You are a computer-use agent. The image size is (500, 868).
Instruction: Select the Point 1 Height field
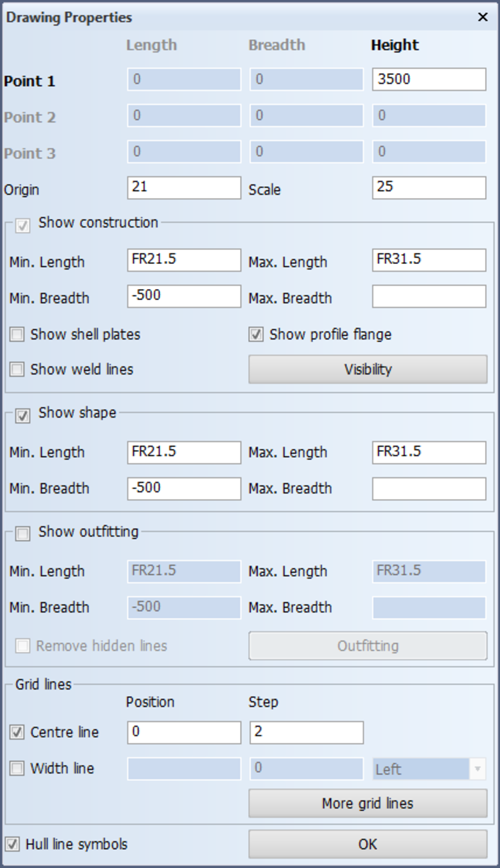(x=429, y=79)
